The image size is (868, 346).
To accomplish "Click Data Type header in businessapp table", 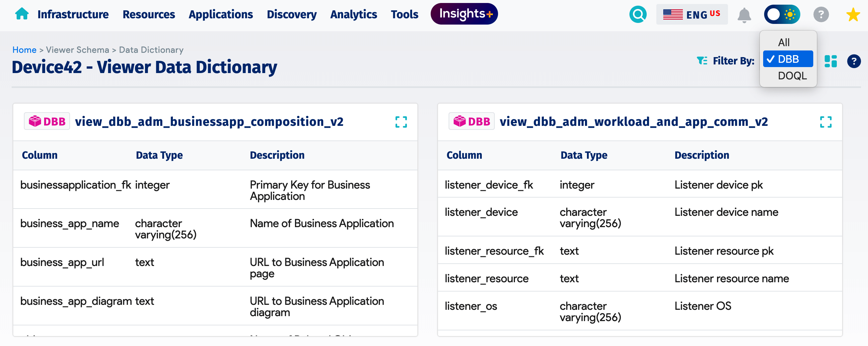I will pyautogui.click(x=159, y=155).
